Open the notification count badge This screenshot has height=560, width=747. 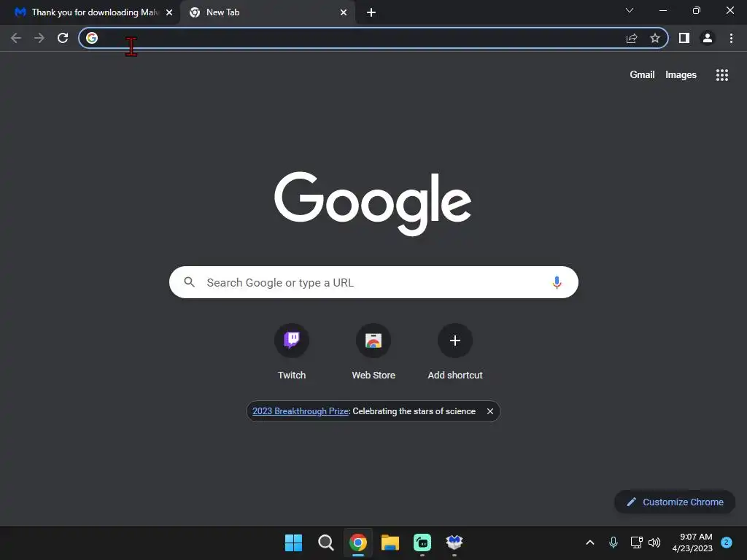[x=726, y=542]
